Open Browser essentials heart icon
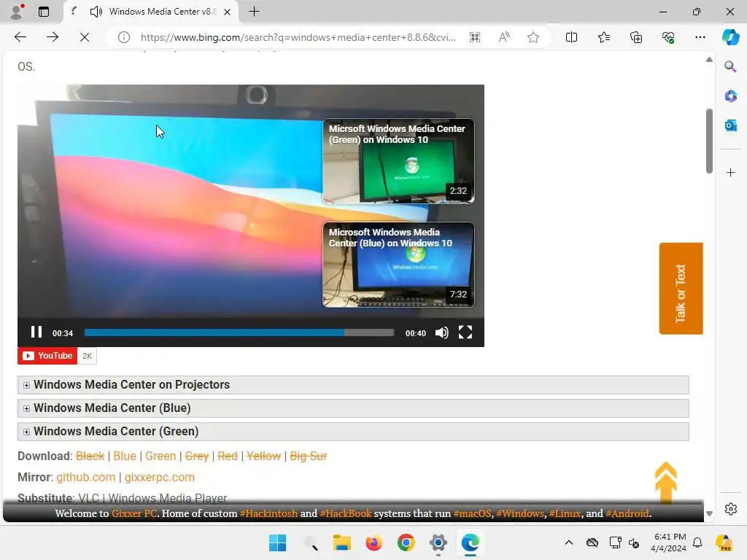Viewport: 747px width, 560px height. click(x=668, y=37)
